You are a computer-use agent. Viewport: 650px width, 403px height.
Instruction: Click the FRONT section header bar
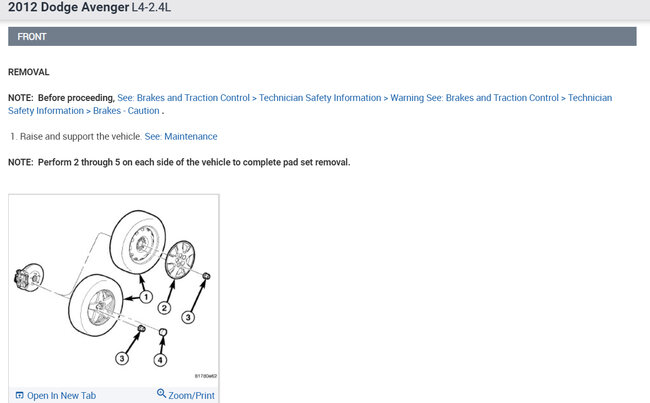(322, 36)
